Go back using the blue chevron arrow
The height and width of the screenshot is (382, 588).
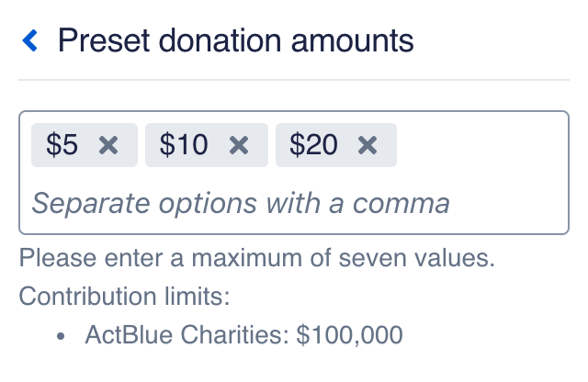point(30,40)
